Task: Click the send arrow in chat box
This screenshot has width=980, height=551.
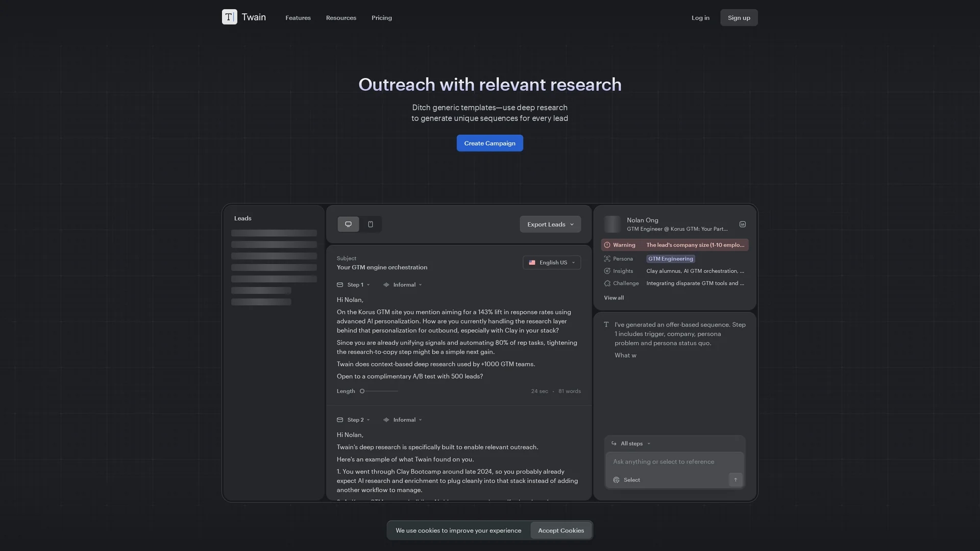Action: point(736,480)
